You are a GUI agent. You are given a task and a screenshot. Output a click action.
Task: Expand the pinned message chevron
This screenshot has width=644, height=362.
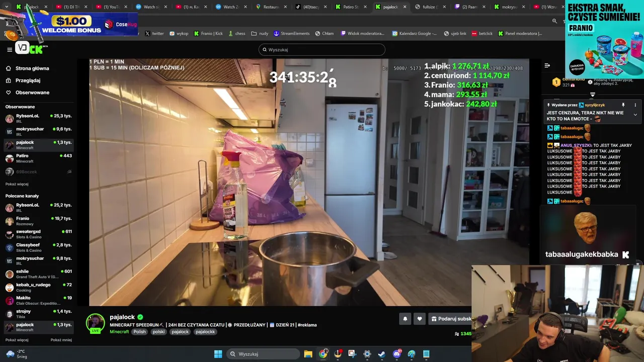(635, 115)
